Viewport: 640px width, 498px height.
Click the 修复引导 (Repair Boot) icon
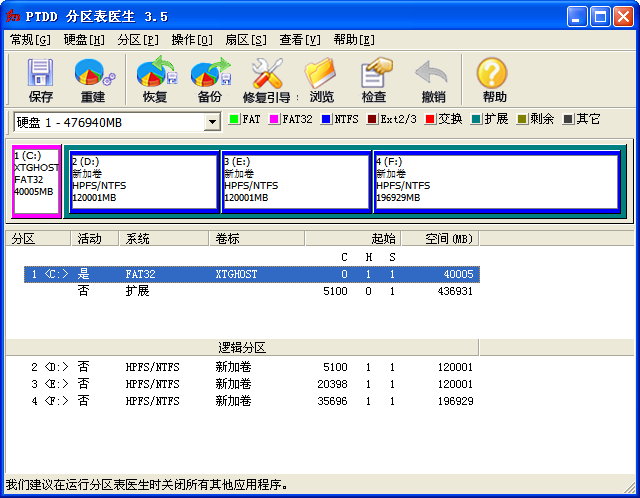click(267, 80)
